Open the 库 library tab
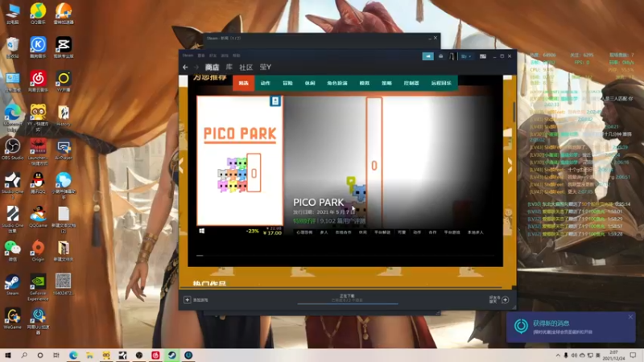This screenshot has height=362, width=644. click(229, 67)
